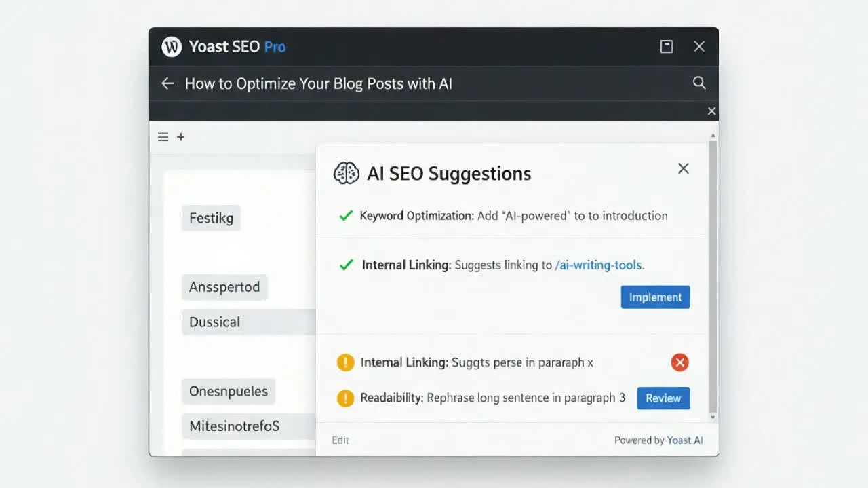Click the Edit link at the panel bottom

(340, 439)
